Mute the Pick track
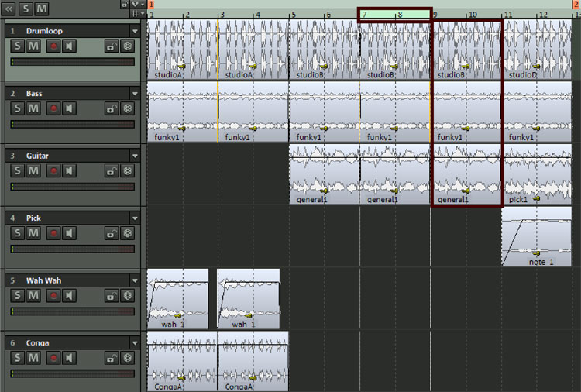The image size is (581, 392). [33, 233]
